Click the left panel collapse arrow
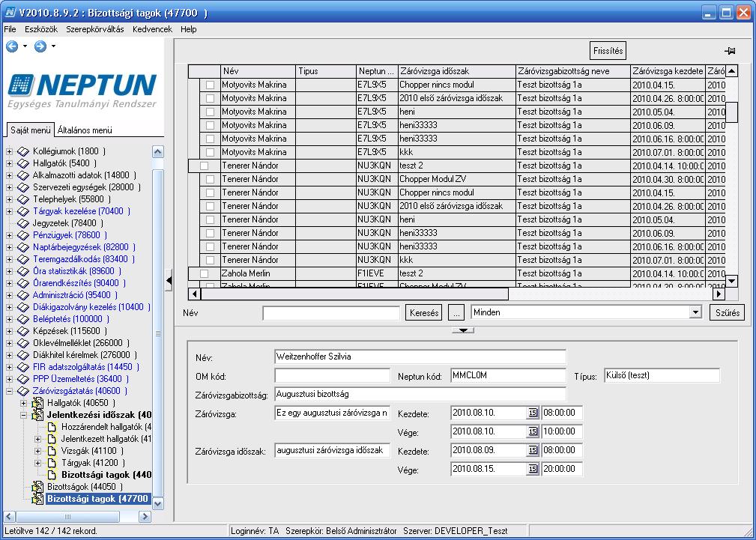 tap(169, 281)
